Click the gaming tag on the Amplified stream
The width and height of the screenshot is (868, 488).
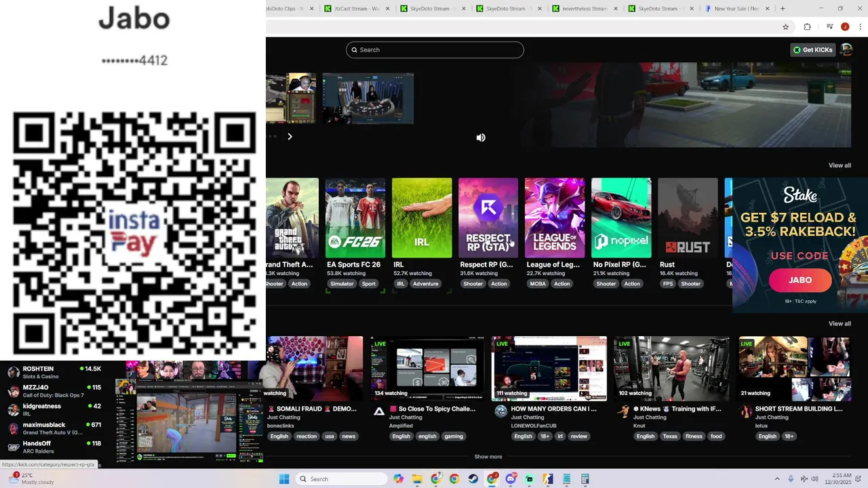pyautogui.click(x=454, y=436)
